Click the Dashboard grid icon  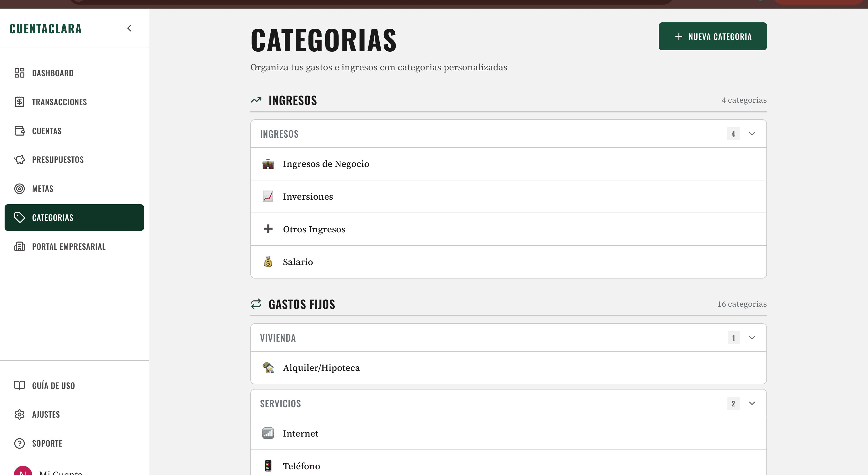[x=20, y=73]
